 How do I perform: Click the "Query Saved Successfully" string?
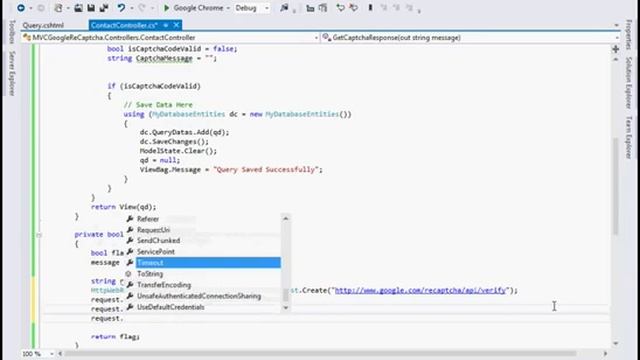266,169
